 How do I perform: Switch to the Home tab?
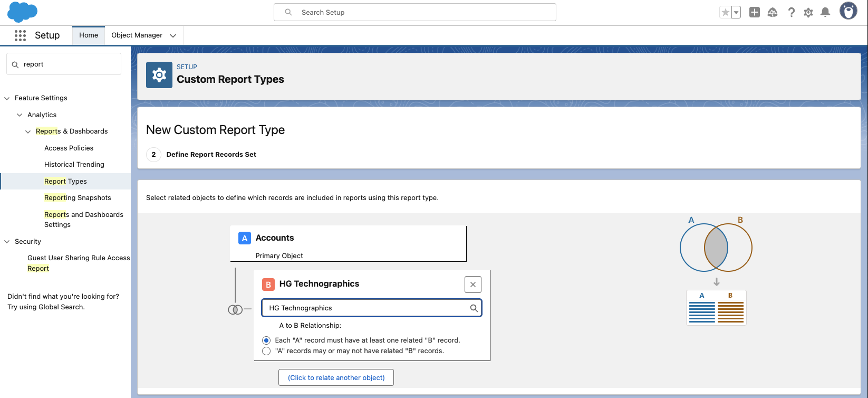(x=89, y=35)
